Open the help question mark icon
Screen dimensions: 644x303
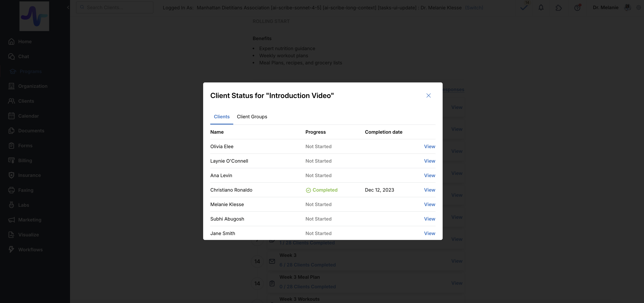[x=577, y=8]
